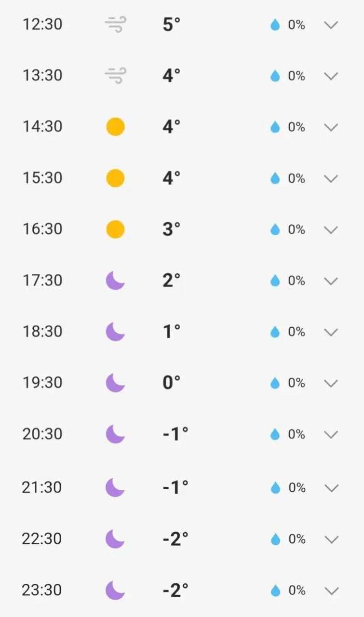Viewport: 364px width, 617px height.
Task: Click the 19:30 time label
Action: point(42,383)
